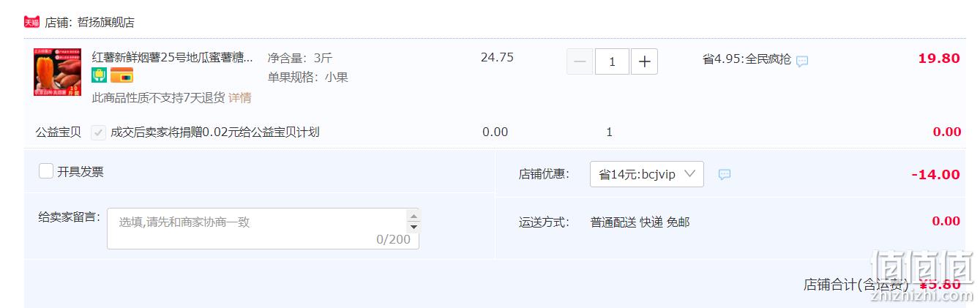Click the minus quantity button
The image size is (980, 308).
(580, 61)
